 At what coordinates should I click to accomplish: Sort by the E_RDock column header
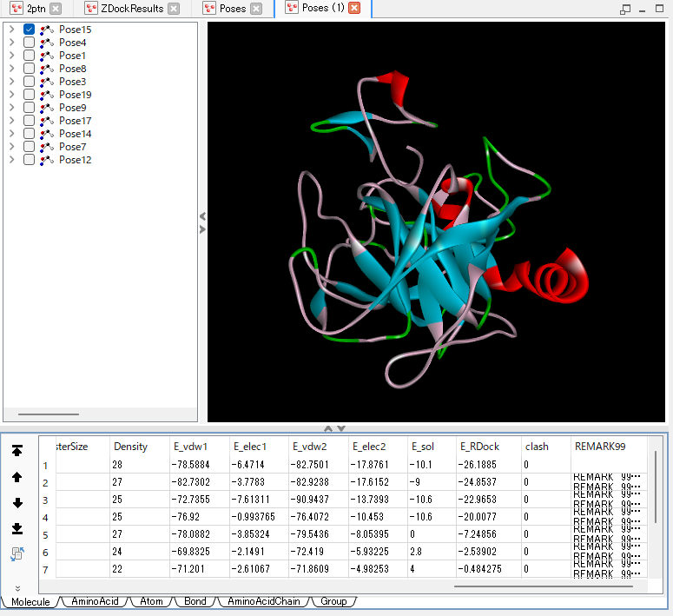click(480, 447)
